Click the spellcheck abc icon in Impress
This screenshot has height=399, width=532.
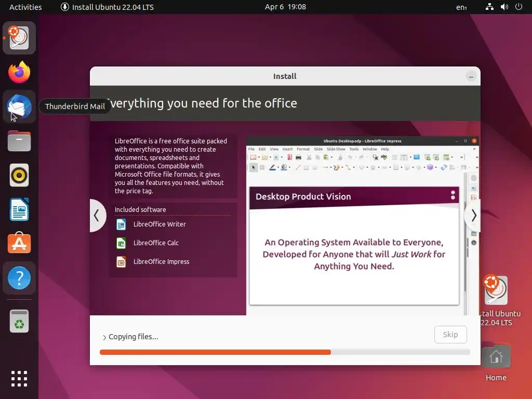click(384, 157)
